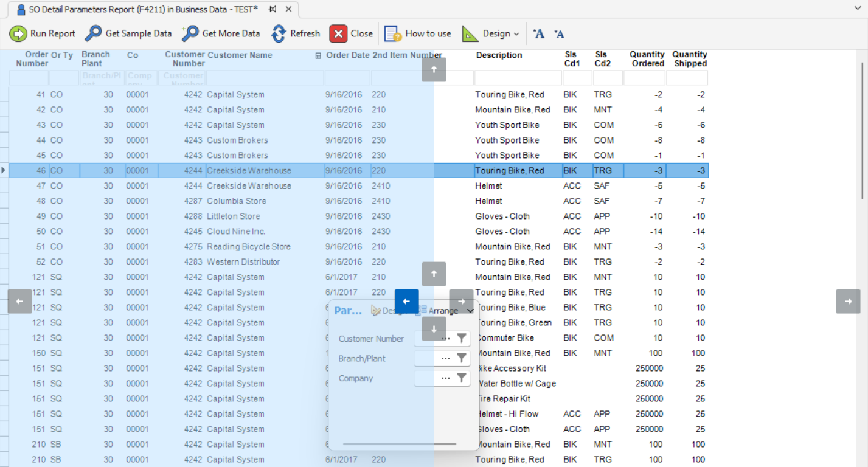Screen dimensions: 868x467
Task: Click the Touring Bike, Green cell
Action: (518, 323)
